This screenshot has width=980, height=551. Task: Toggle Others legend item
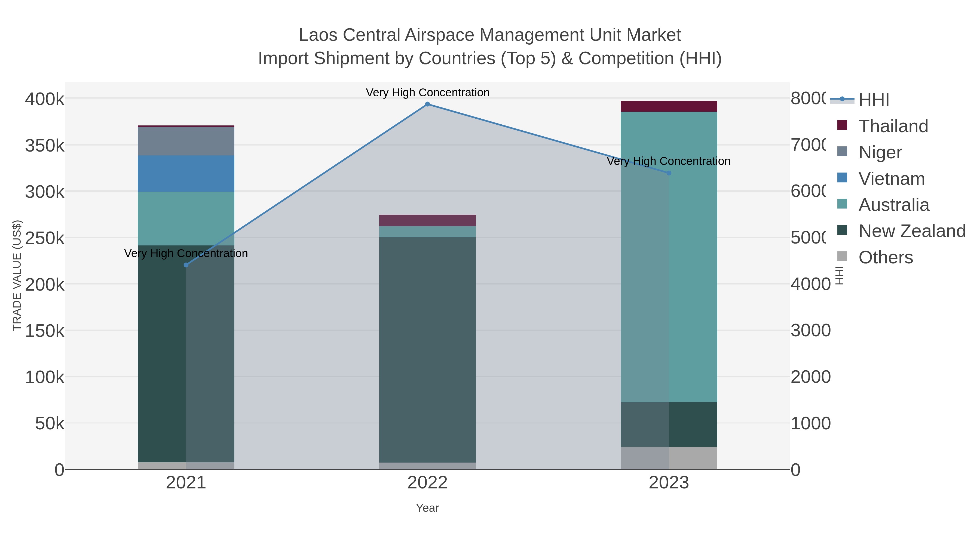point(875,257)
